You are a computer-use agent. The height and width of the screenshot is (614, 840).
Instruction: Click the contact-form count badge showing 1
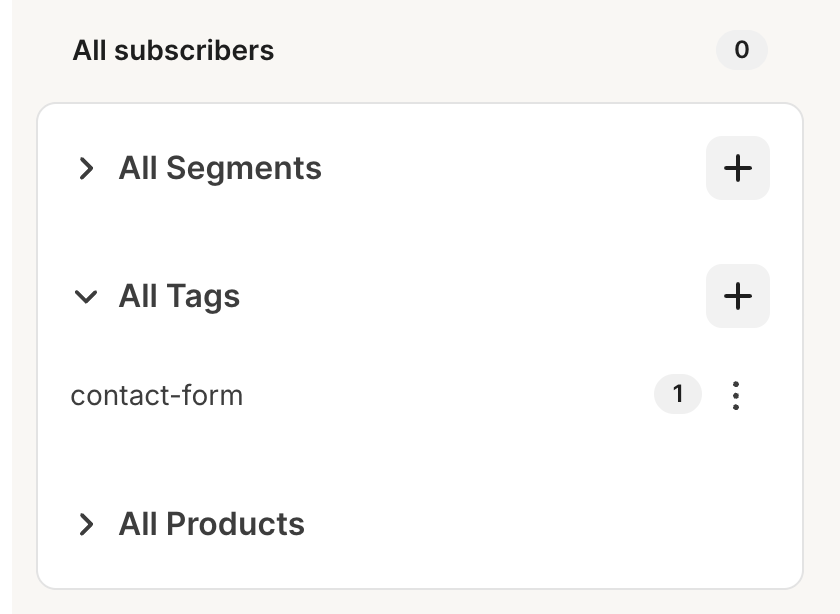[x=677, y=395]
